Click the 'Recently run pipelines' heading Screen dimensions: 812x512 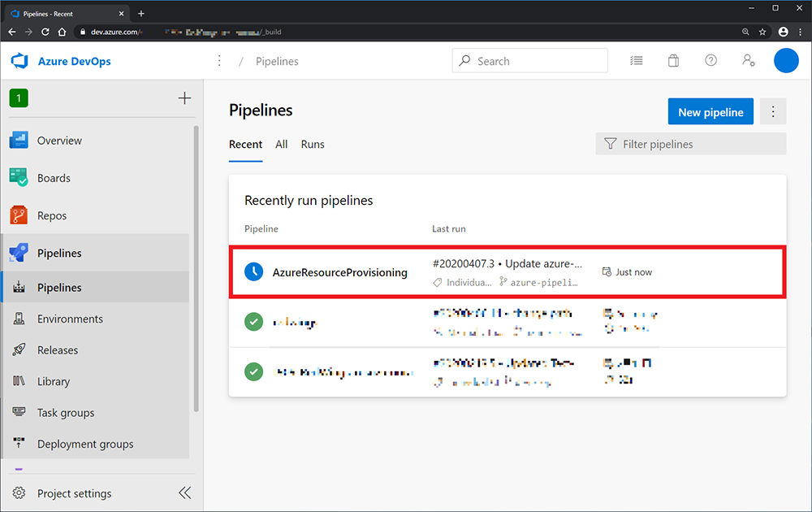click(309, 201)
